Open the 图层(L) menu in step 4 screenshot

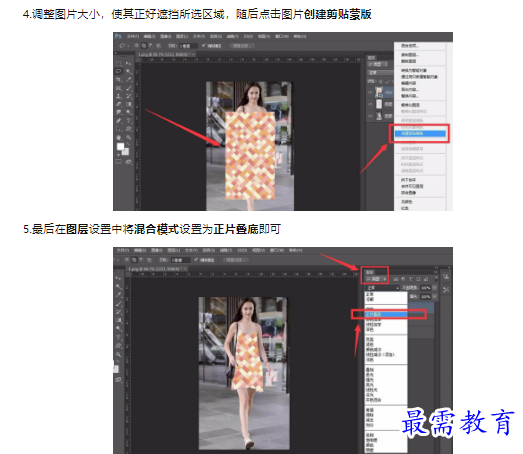182,36
